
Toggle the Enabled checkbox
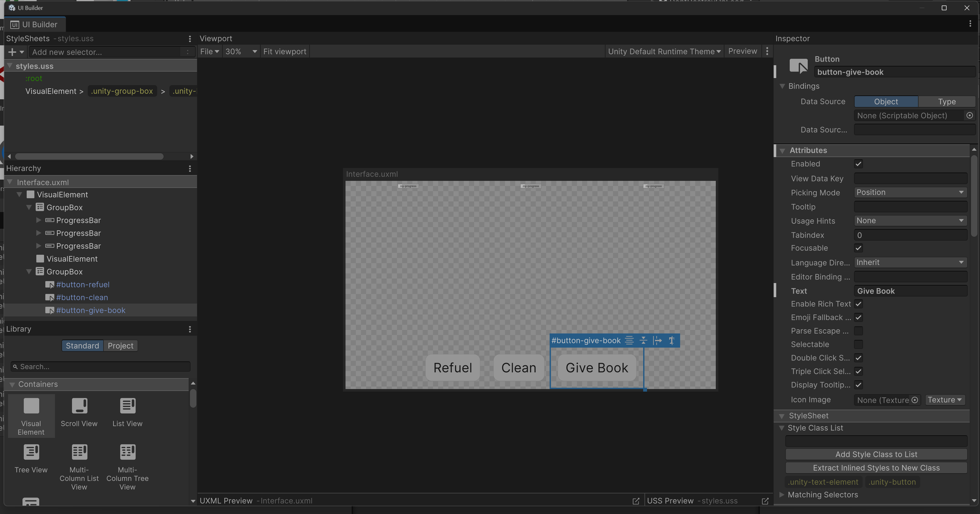(858, 164)
